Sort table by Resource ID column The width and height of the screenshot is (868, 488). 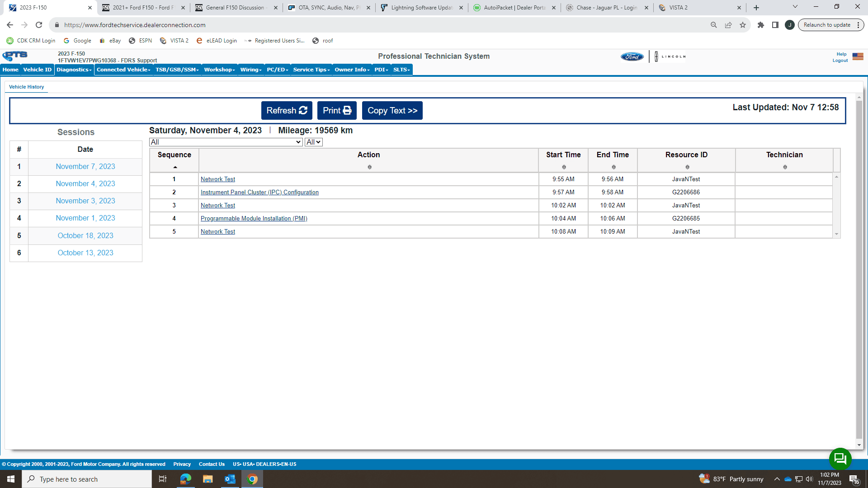[687, 167]
